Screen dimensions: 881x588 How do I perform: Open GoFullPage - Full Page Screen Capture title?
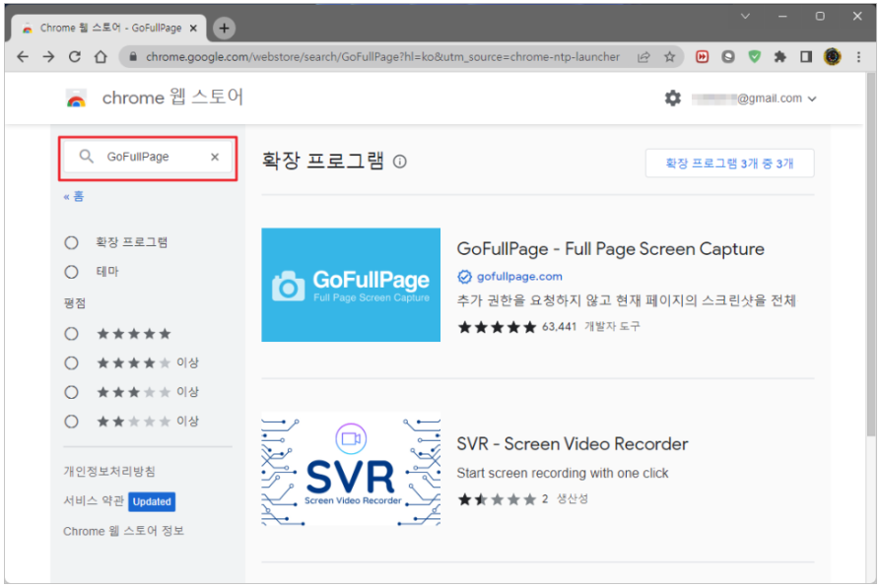click(610, 249)
